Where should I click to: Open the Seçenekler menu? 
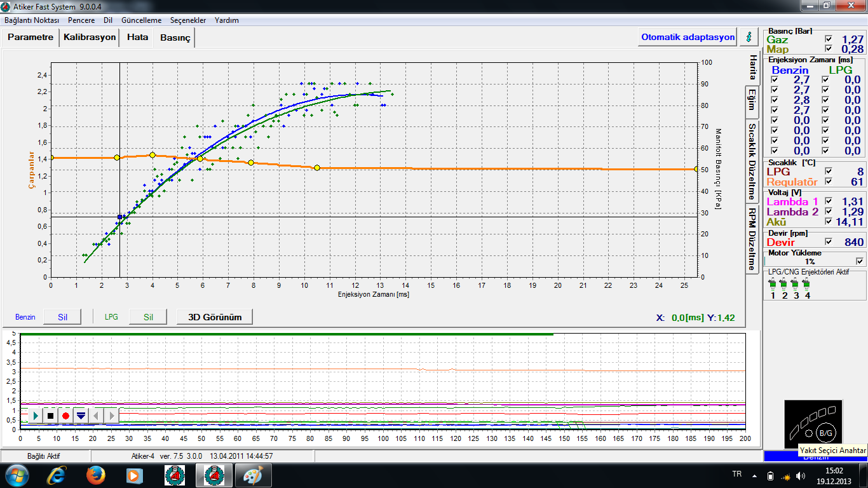[188, 20]
